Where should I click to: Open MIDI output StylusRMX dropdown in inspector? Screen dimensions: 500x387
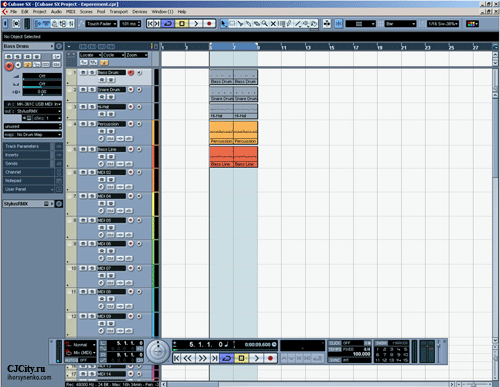click(33, 111)
